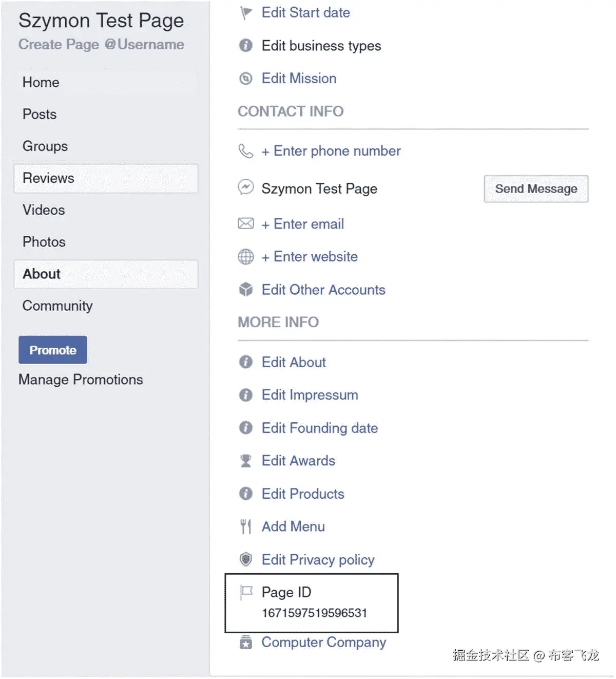Go to the Reviews section
Viewport: 616px width, 679px height.
pos(49,178)
